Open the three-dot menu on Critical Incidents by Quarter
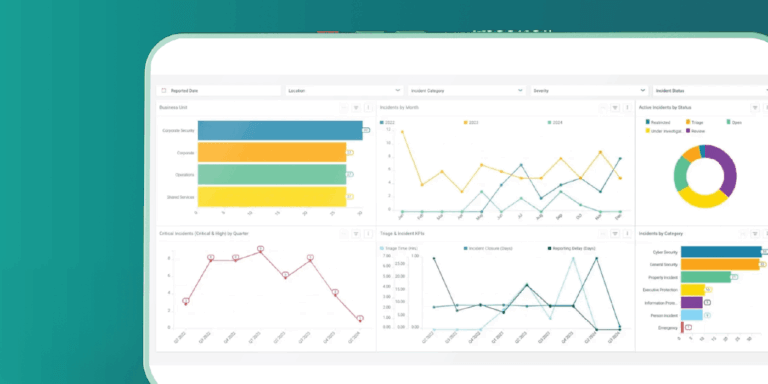This screenshot has height=384, width=768. click(368, 234)
